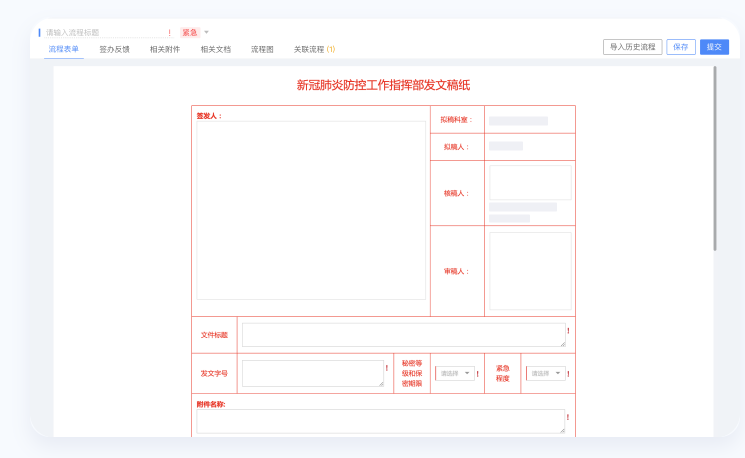745x458 pixels.
Task: Focus the 签发人 large text area
Action: (311, 210)
